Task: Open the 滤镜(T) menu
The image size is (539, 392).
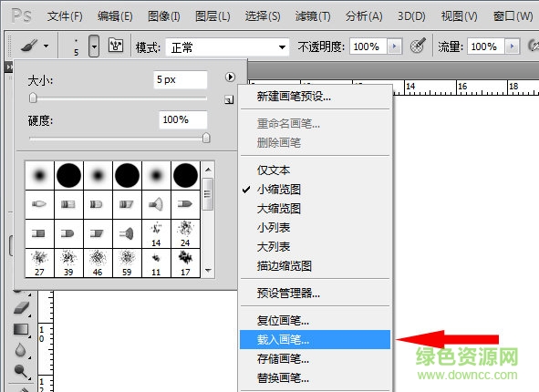Action: pos(313,16)
